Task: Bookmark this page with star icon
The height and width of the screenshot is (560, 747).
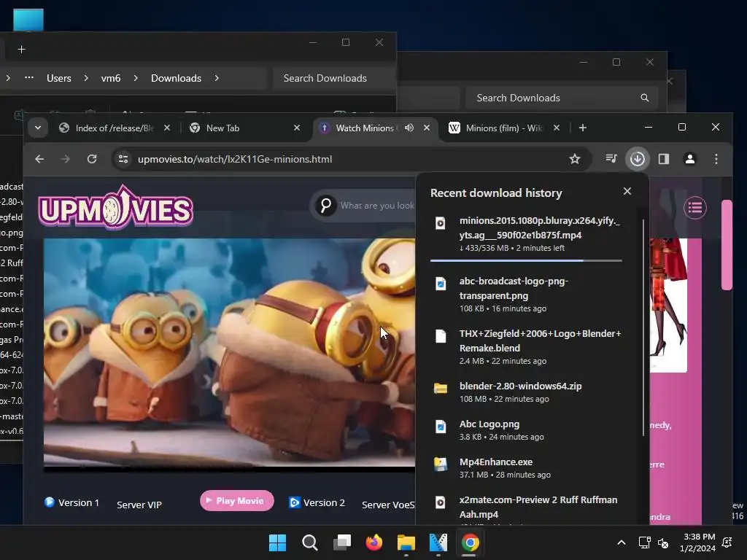Action: (575, 159)
